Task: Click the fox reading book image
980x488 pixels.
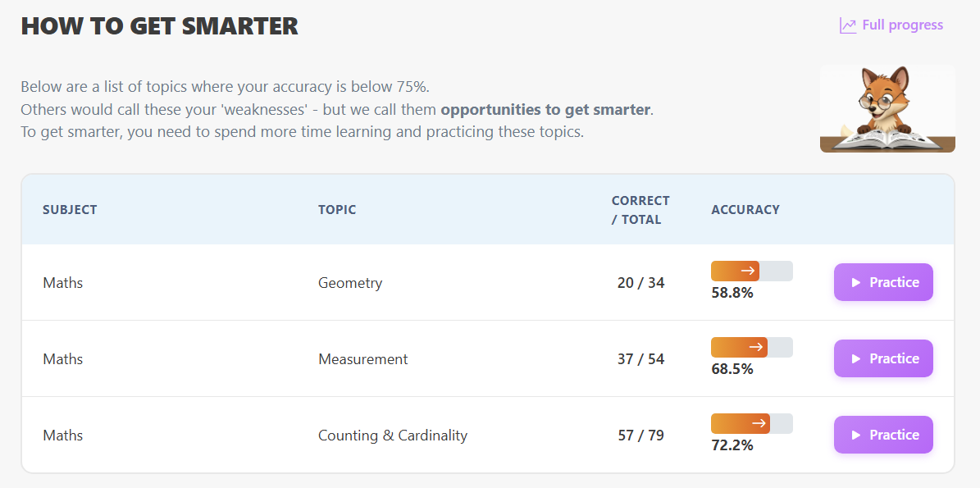Action: (887, 108)
